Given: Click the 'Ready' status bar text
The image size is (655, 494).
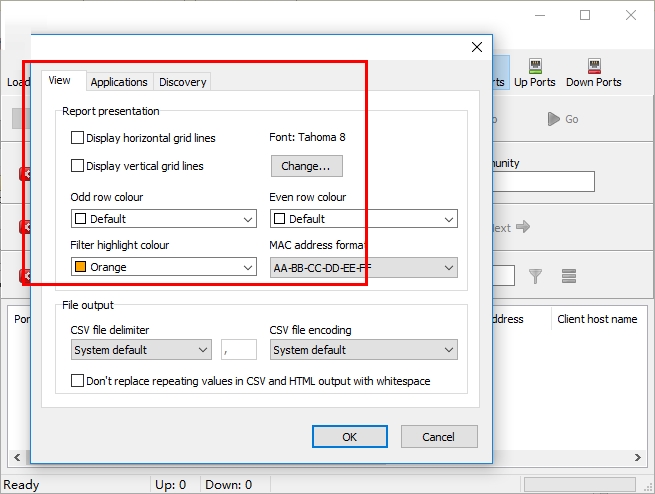Looking at the screenshot, I should 21,484.
